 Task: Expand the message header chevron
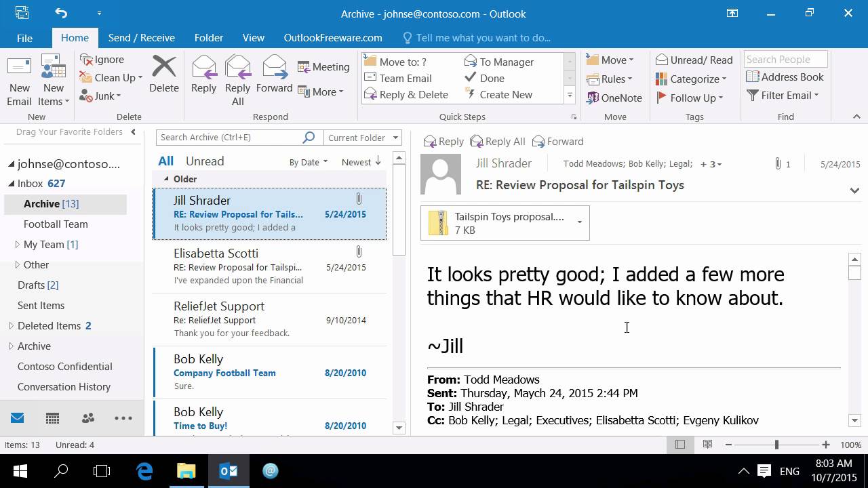854,190
